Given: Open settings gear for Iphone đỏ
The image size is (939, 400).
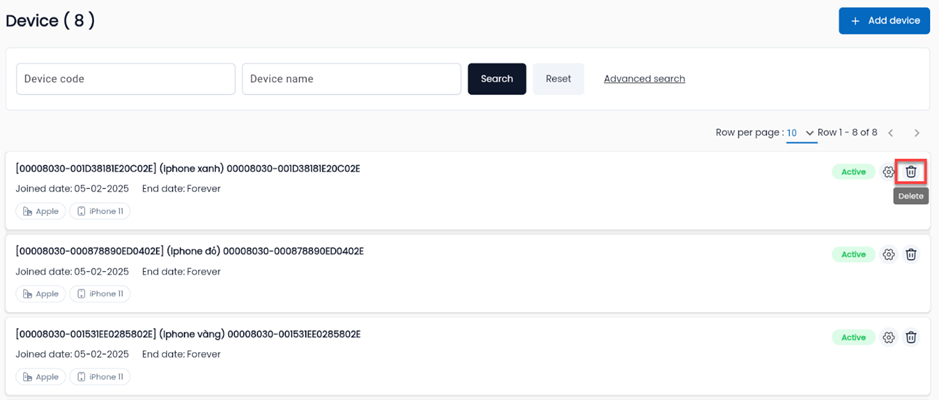Looking at the screenshot, I should click(x=888, y=255).
